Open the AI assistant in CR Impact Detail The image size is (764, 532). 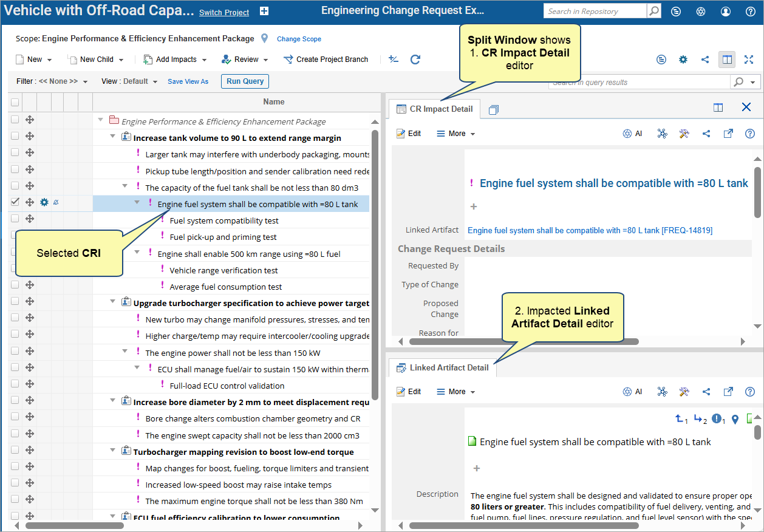point(632,134)
